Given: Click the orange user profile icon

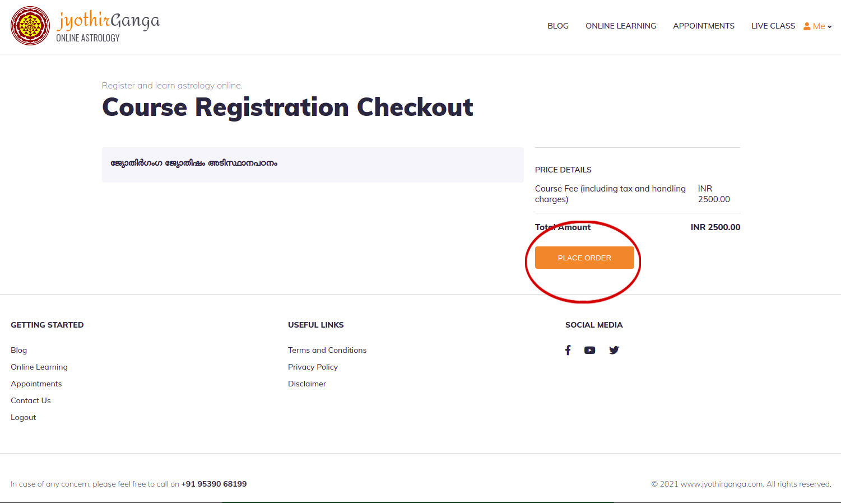Looking at the screenshot, I should 807,26.
